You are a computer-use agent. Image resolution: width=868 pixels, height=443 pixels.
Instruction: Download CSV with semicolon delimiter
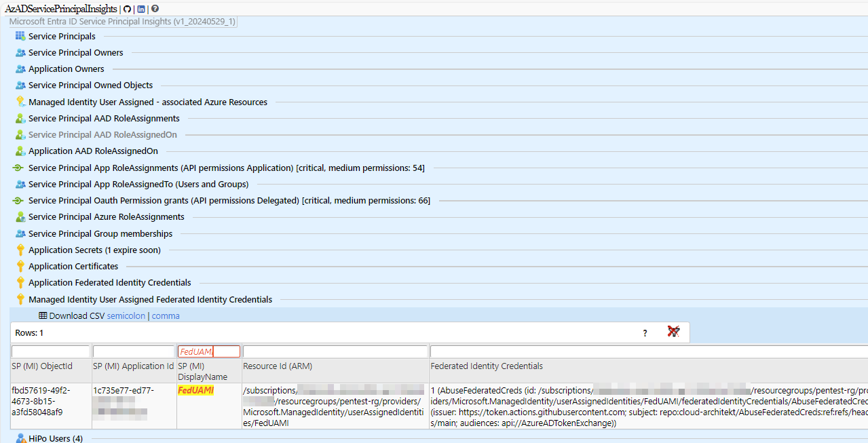point(126,315)
